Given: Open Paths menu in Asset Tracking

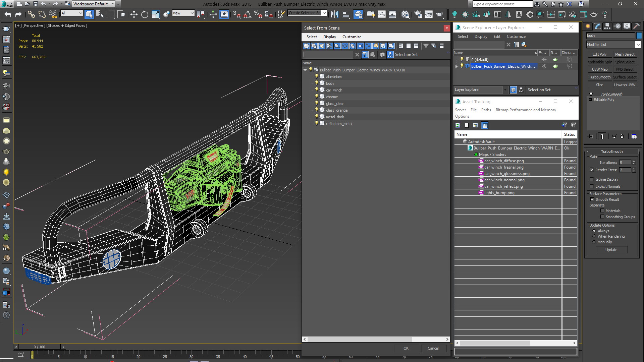Looking at the screenshot, I should pyautogui.click(x=486, y=110).
